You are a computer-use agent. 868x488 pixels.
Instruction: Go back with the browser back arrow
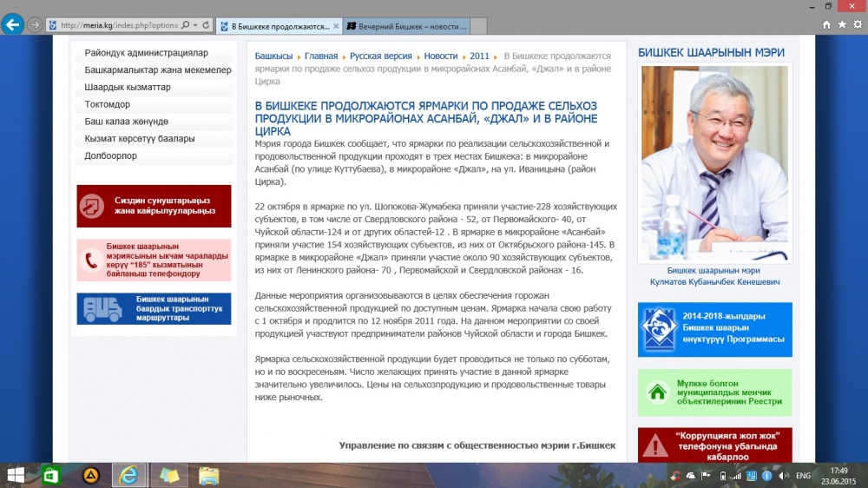[12, 24]
